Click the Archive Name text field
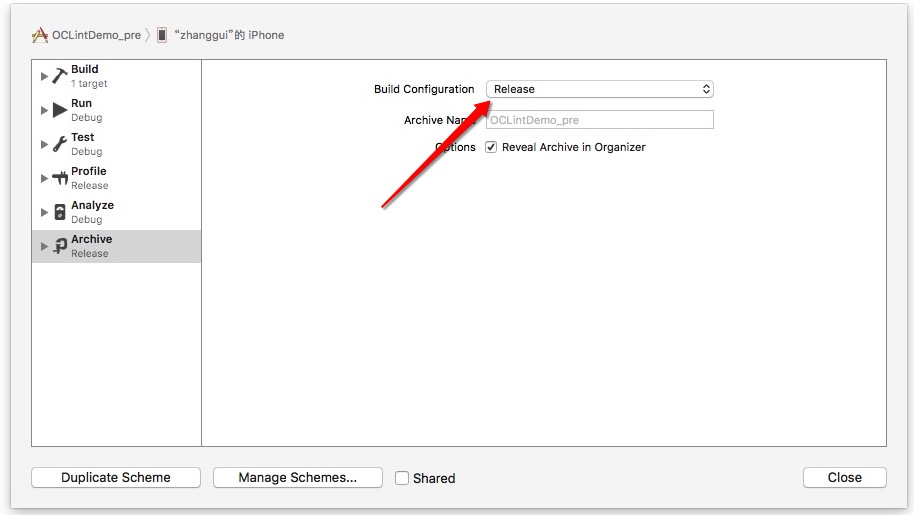Viewport: 914px width, 515px height. [x=599, y=120]
